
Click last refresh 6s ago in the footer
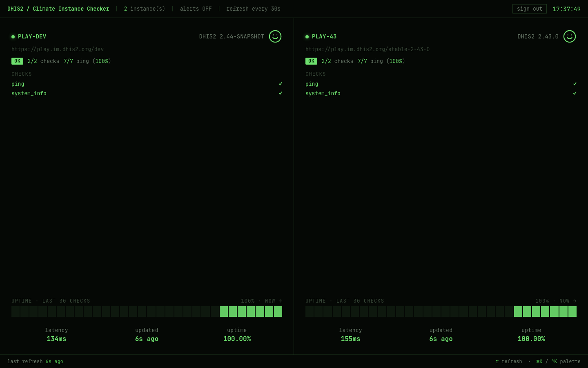[35, 361]
